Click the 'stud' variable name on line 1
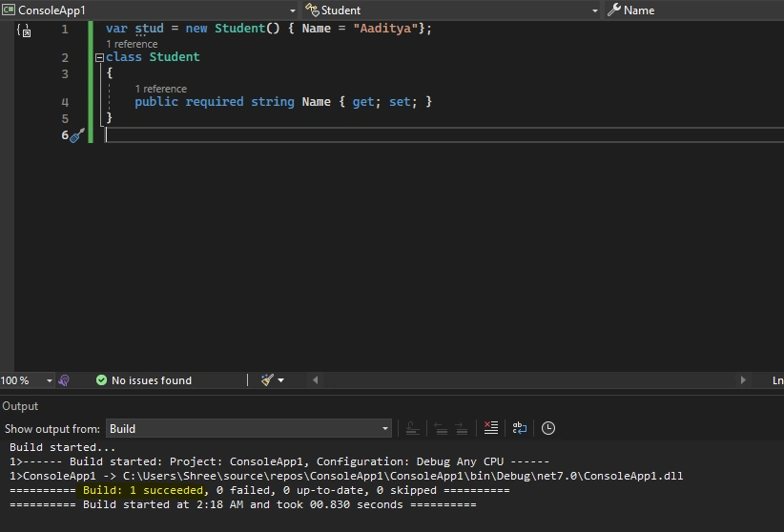The height and width of the screenshot is (532, 784). [149, 29]
